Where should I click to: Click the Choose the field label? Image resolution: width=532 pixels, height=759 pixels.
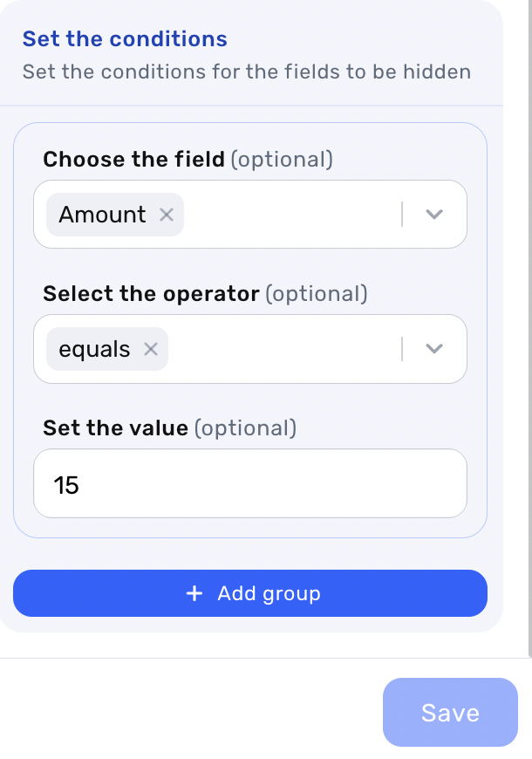(x=133, y=160)
